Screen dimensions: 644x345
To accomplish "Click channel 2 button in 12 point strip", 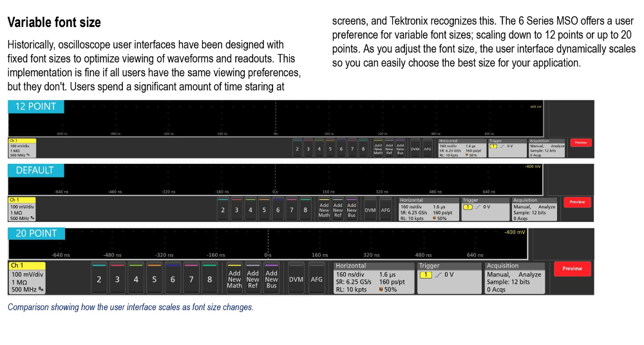I will [x=297, y=148].
